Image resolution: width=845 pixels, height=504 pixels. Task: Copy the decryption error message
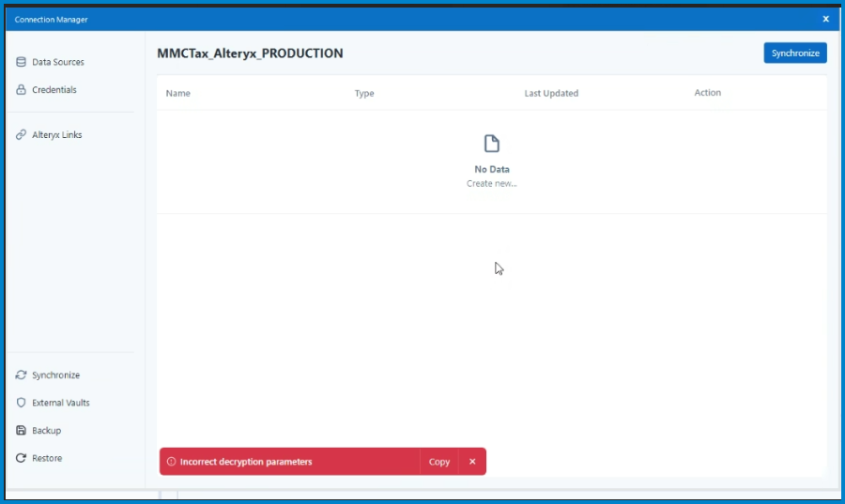pos(438,462)
